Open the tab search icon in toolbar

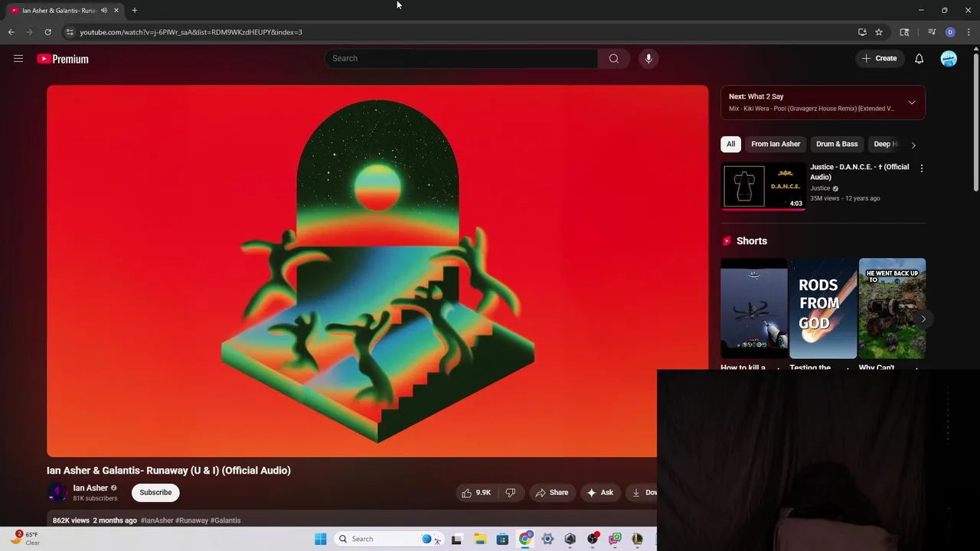pos(904,32)
